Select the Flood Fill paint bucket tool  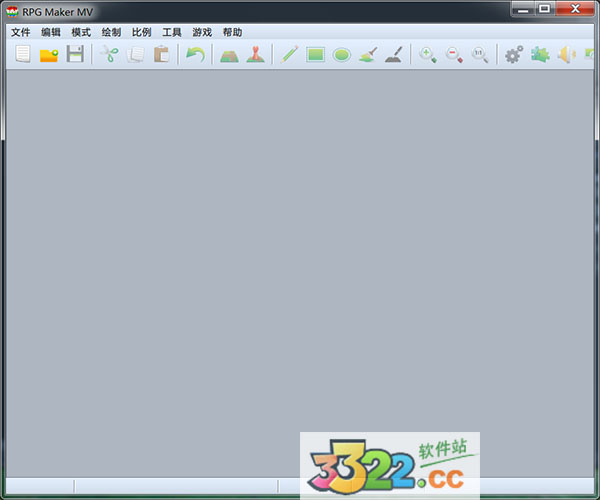point(368,54)
